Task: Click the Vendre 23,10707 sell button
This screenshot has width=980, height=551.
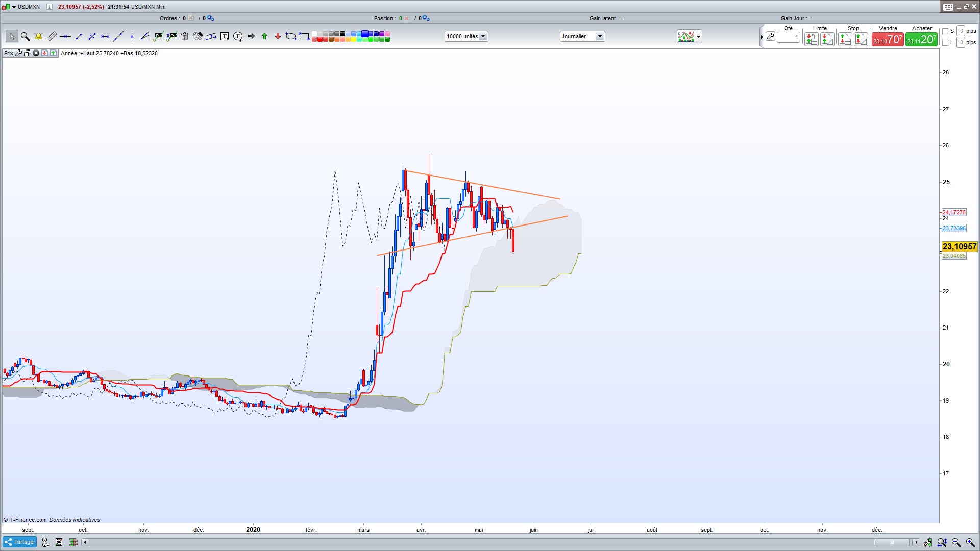Action: (888, 39)
